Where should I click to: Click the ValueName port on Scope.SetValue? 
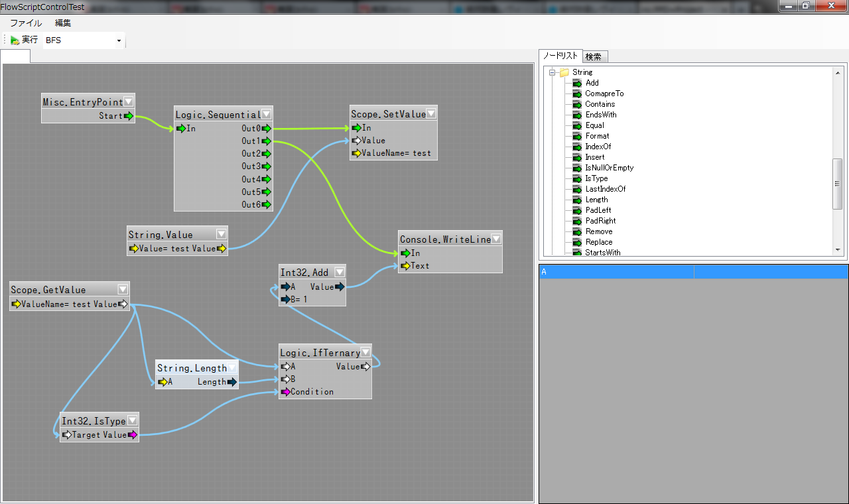[356, 153]
